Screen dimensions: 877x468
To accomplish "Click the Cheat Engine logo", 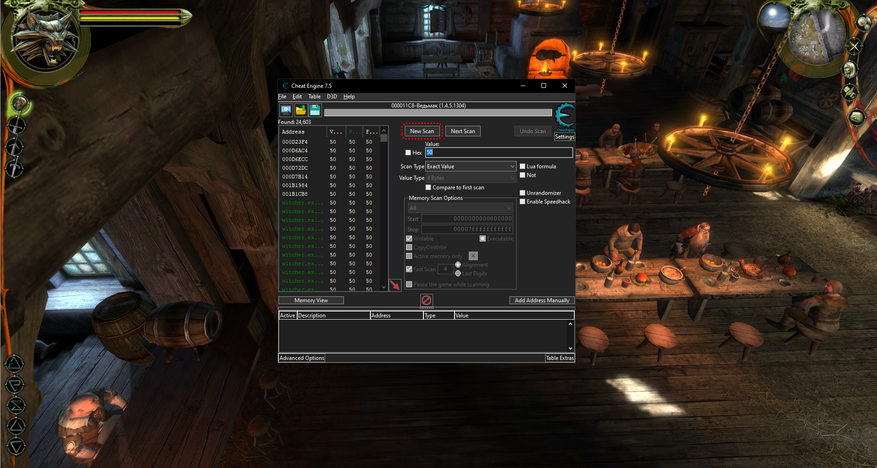I will [x=564, y=116].
